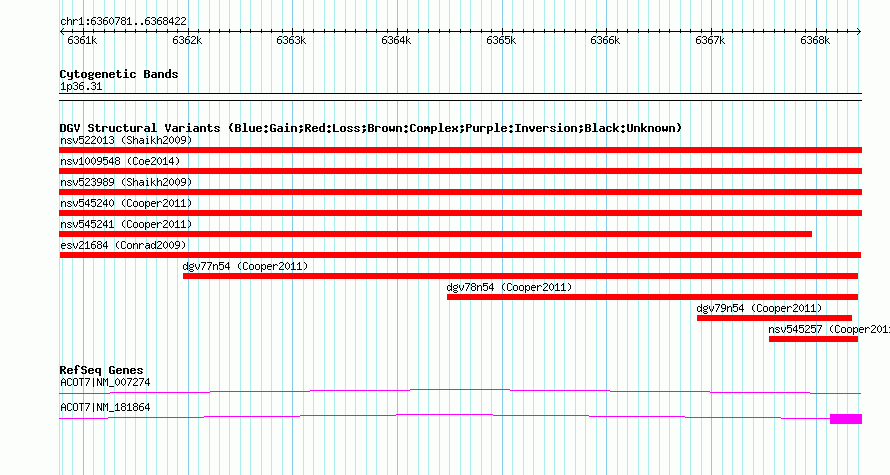Click the 6362k ruler tick label
The height and width of the screenshot is (475, 890).
pos(187,40)
